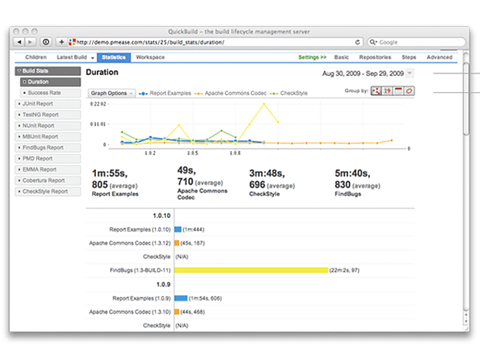Click the yellow FindBugs duration bar
480x360 pixels.
coord(251,270)
